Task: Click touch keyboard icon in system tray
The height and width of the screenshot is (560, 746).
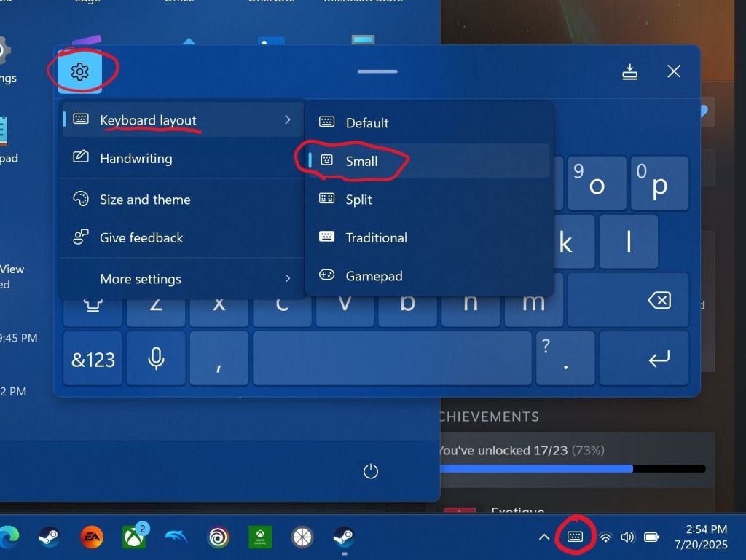Action: (x=575, y=537)
